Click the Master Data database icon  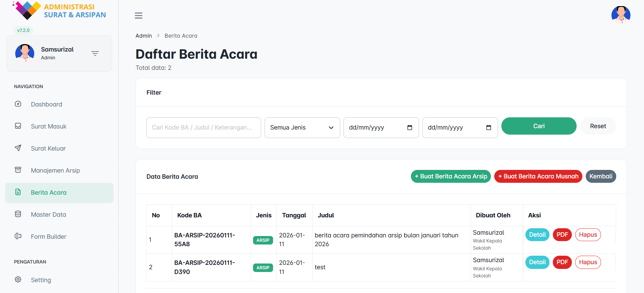(18, 214)
